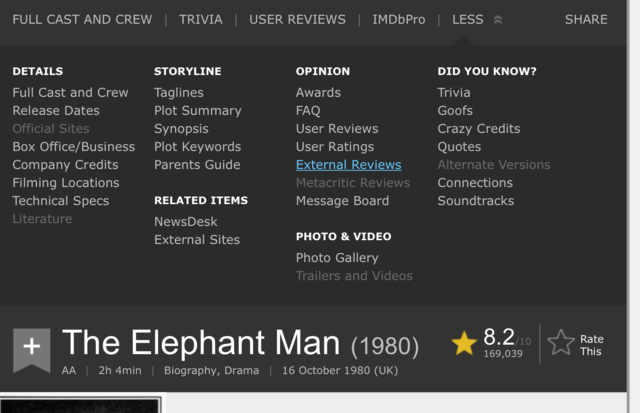Screen dimensions: 640x413
Task: Rate this title with the star outline
Action: click(562, 343)
